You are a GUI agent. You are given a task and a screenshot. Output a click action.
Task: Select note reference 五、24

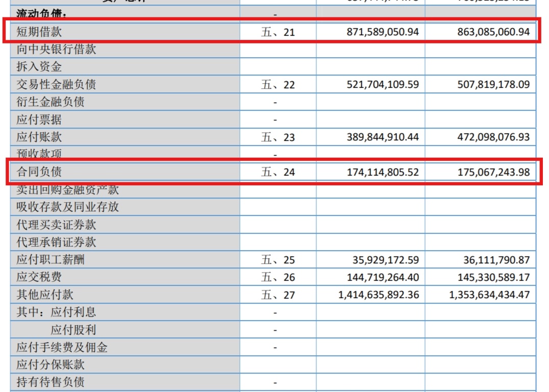pyautogui.click(x=278, y=173)
